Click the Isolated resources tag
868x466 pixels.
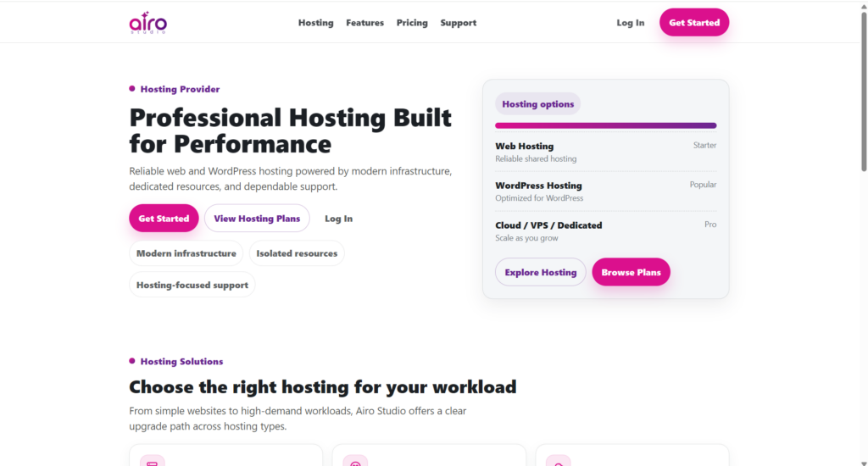pos(297,253)
